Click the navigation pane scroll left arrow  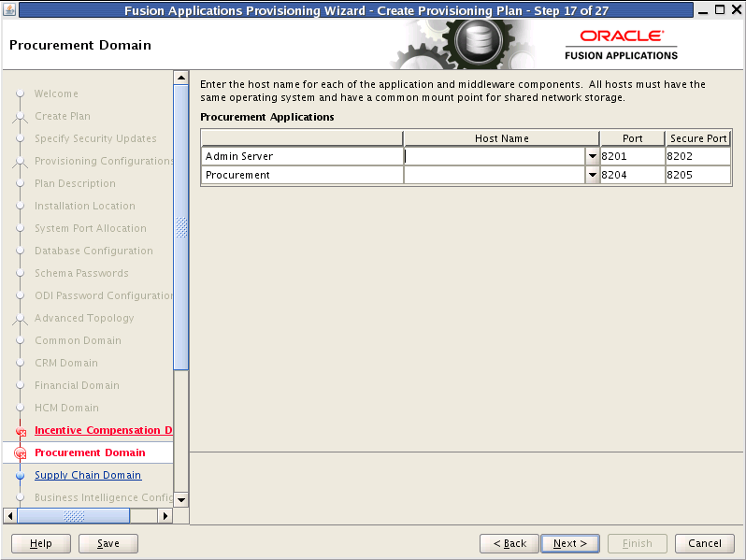(10, 516)
